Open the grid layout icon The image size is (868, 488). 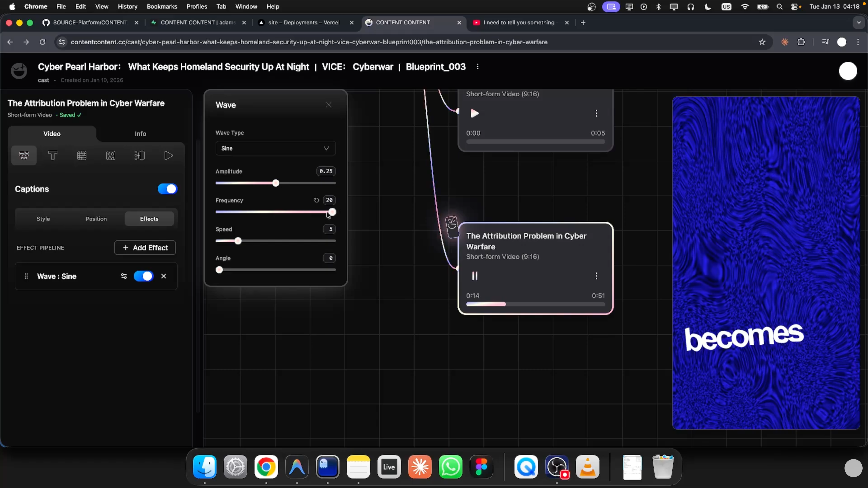point(82,155)
